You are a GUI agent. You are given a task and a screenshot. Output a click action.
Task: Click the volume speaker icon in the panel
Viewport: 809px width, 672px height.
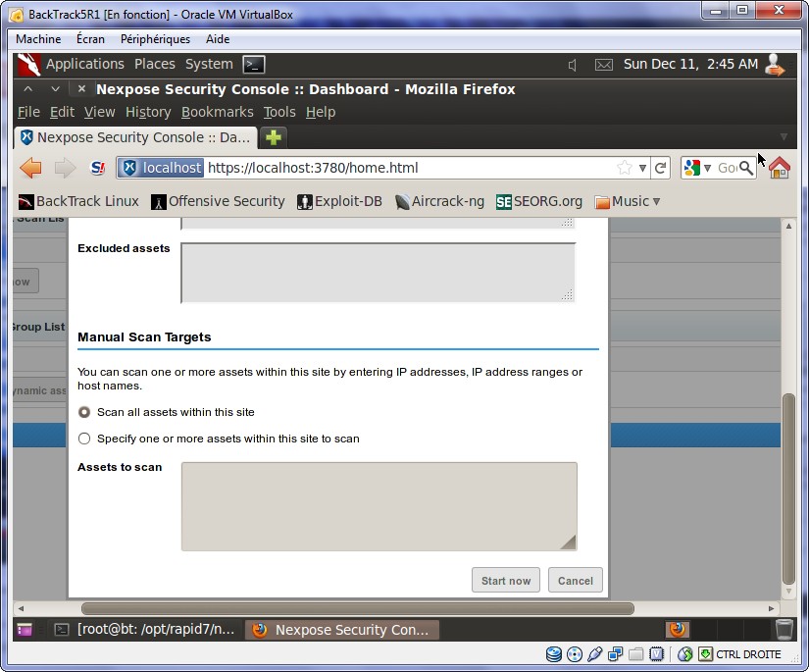tap(572, 65)
